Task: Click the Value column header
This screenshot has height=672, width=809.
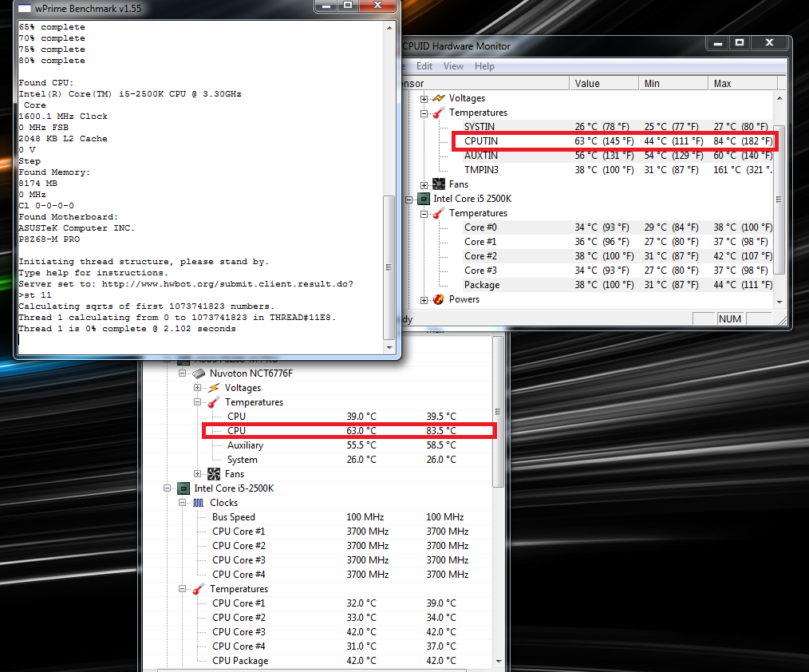Action: click(603, 84)
